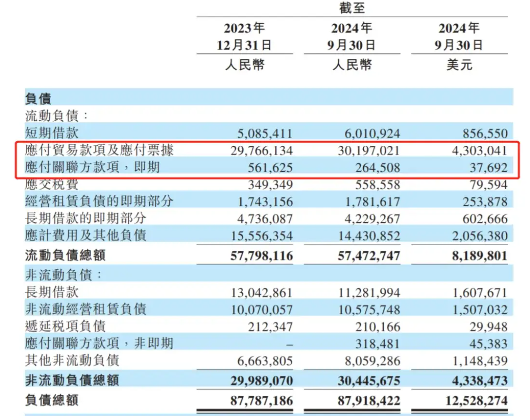Click the value 1,781,617
530x420 pixels.
point(372,202)
